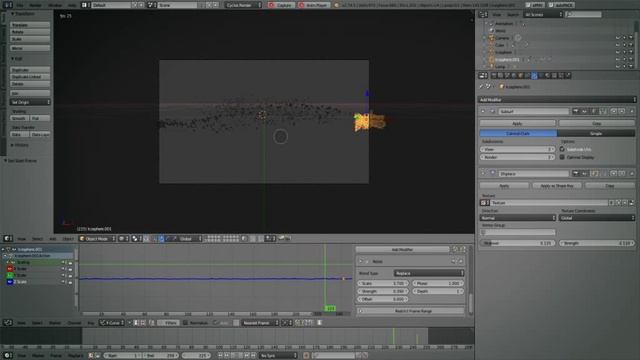Hide the Camera with its eye icon

618,38
